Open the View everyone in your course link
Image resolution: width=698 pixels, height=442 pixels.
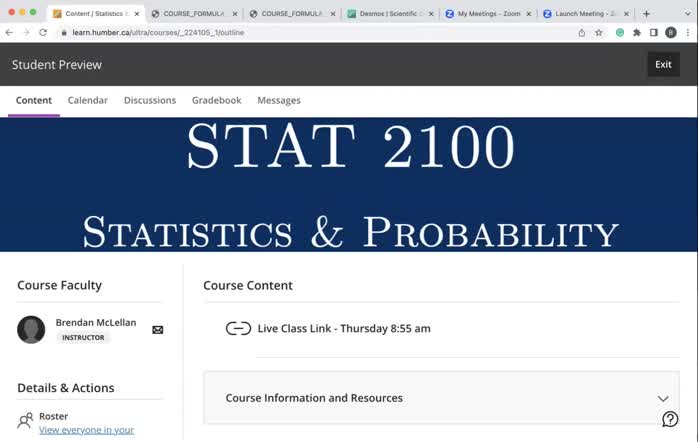pos(86,430)
